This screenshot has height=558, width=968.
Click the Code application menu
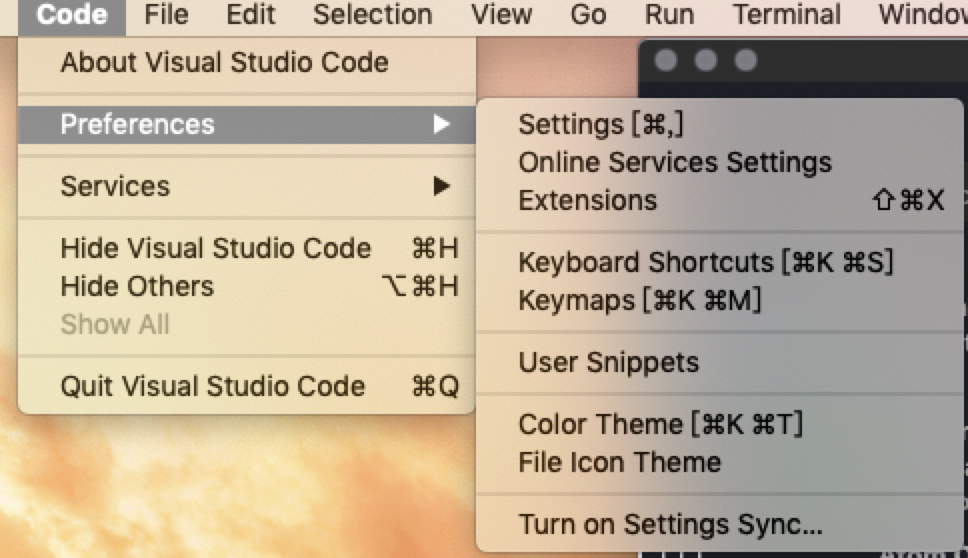[72, 15]
